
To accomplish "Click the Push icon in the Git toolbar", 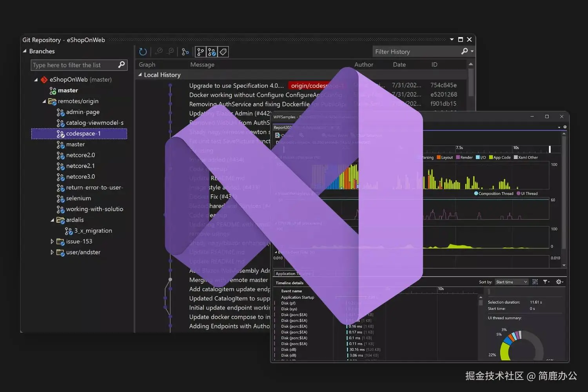I will pyautogui.click(x=171, y=51).
